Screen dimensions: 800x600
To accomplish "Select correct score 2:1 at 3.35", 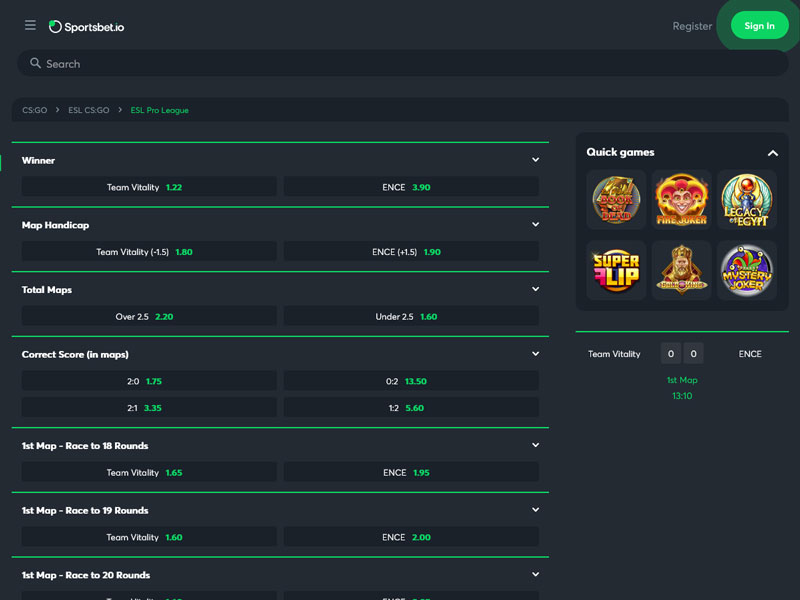I will [149, 408].
